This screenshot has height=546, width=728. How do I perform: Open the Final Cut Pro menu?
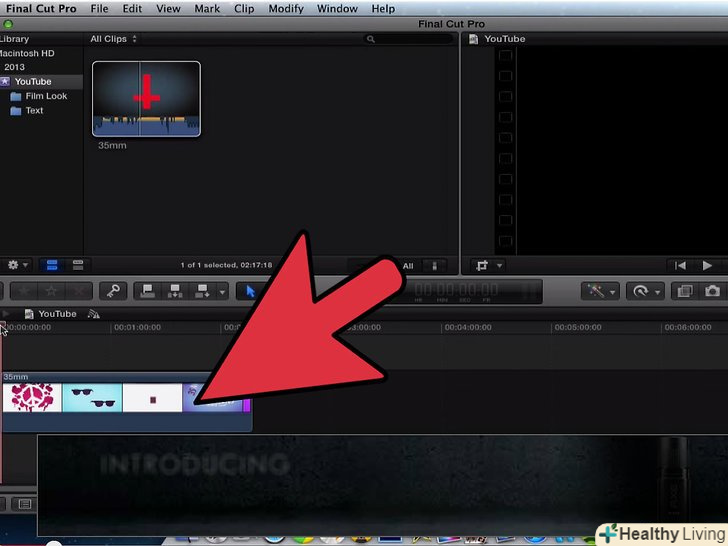pyautogui.click(x=41, y=8)
